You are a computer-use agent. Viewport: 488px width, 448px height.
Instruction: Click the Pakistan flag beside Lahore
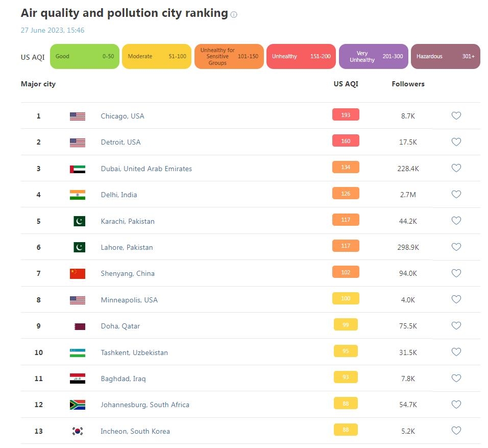(79, 247)
